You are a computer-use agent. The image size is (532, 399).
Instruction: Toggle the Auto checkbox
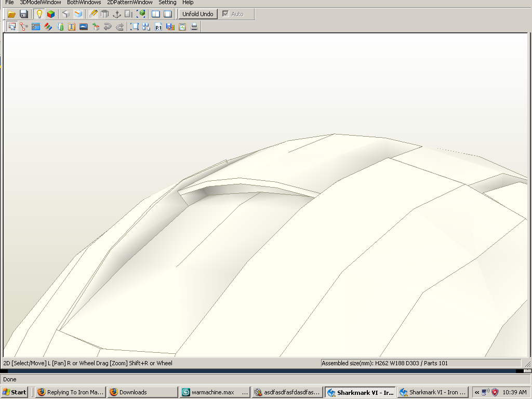tap(225, 14)
